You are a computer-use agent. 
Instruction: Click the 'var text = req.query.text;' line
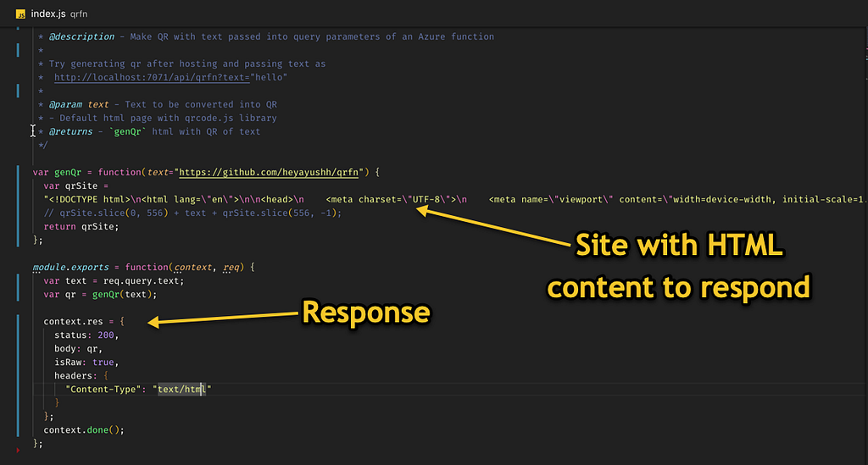point(114,281)
